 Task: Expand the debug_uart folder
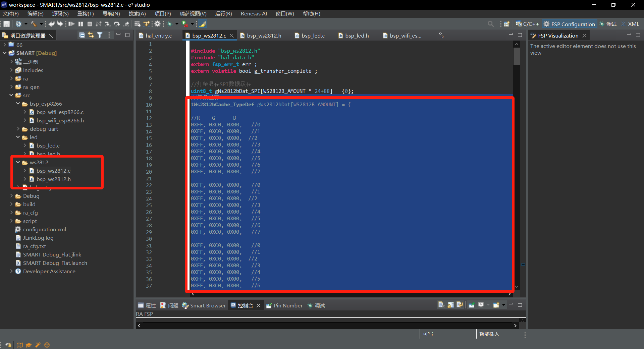18,129
